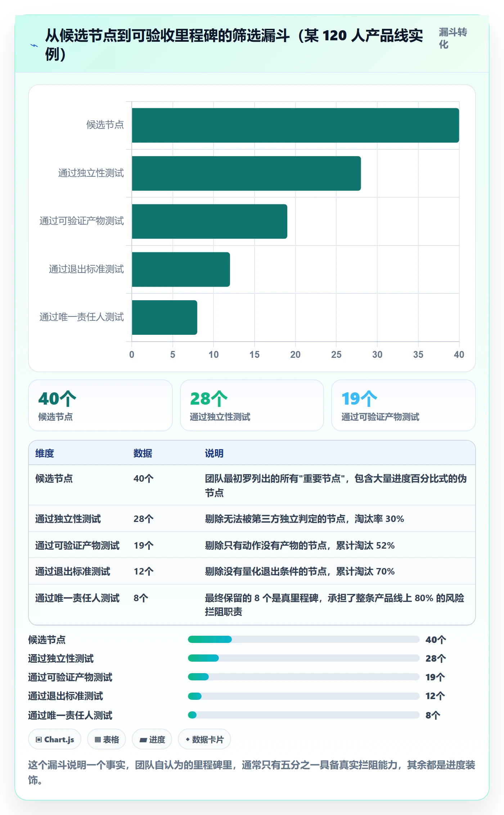Screen dimensions: 504x815
Task: Click the lightning icon beside the title
Action: pos(34,45)
